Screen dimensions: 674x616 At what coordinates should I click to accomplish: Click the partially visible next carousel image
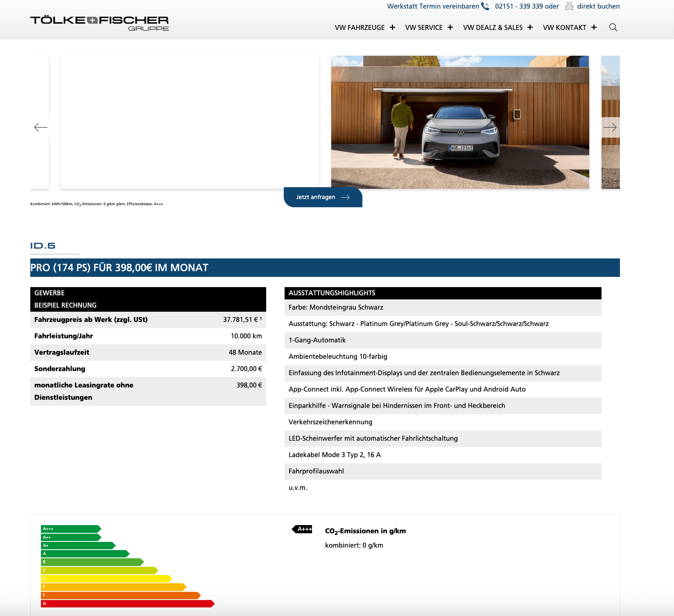(611, 122)
